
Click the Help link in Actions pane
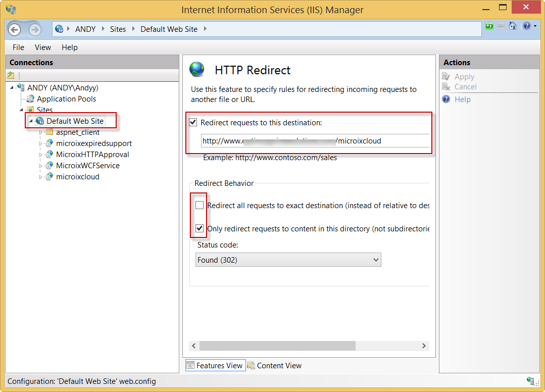click(462, 100)
